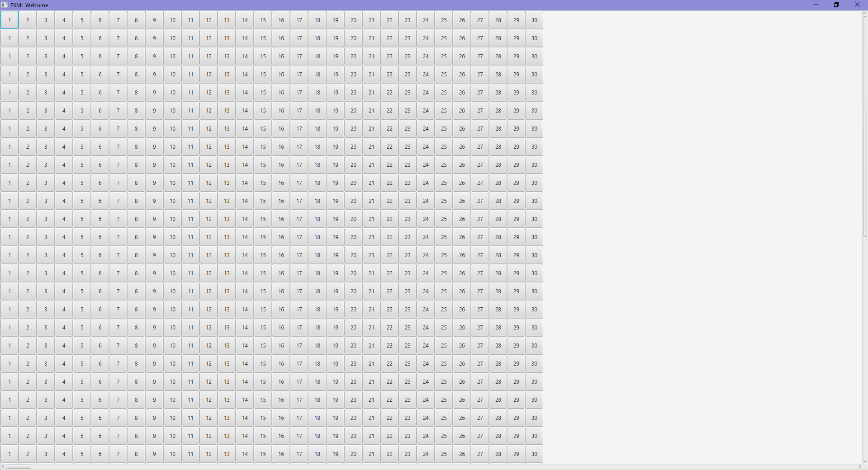Click button 16 in the bottom row

click(281, 454)
